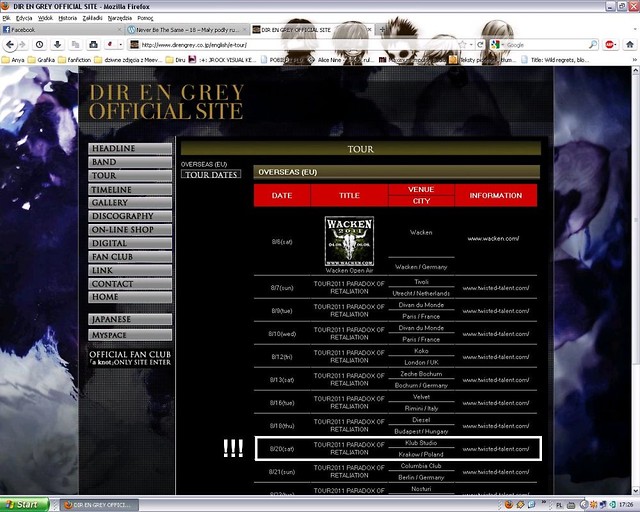The height and width of the screenshot is (512, 640).
Task: Bookmark this page with the star icon
Action: [462, 45]
